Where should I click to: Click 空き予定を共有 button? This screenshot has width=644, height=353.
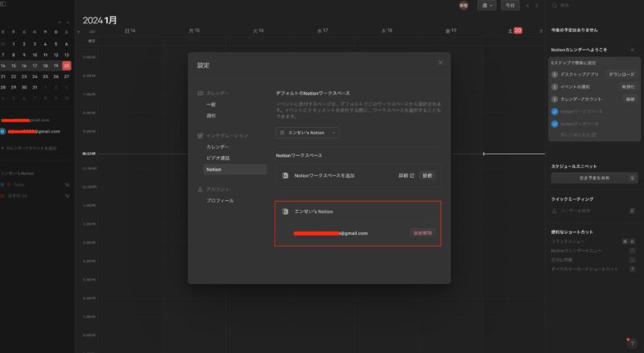594,179
